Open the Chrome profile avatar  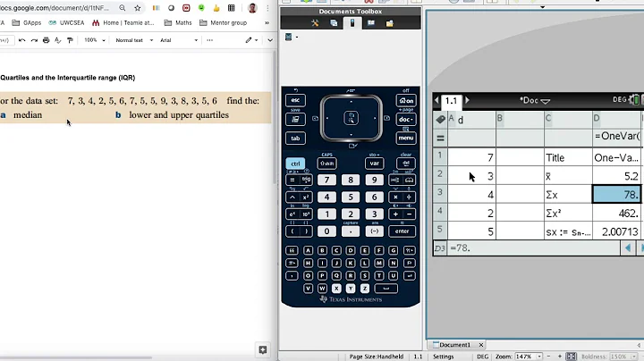pos(252,8)
